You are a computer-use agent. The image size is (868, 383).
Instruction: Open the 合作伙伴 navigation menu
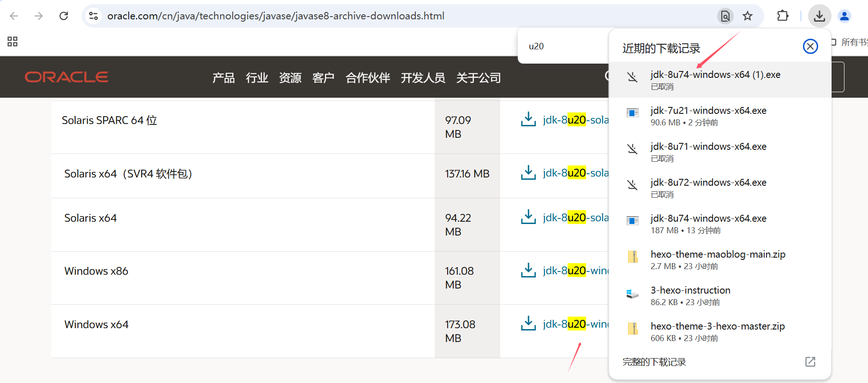point(368,78)
